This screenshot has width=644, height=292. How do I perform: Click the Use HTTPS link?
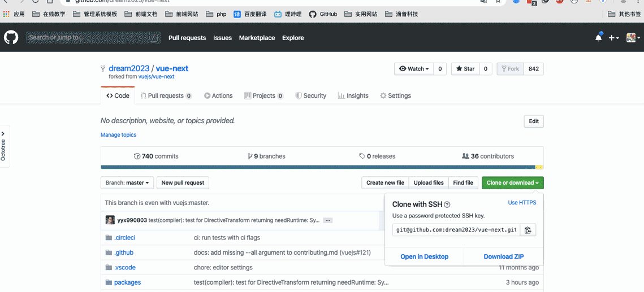(522, 203)
